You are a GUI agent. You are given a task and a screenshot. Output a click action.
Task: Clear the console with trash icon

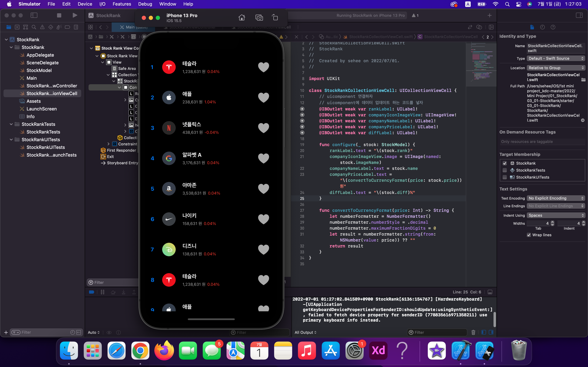point(473,332)
